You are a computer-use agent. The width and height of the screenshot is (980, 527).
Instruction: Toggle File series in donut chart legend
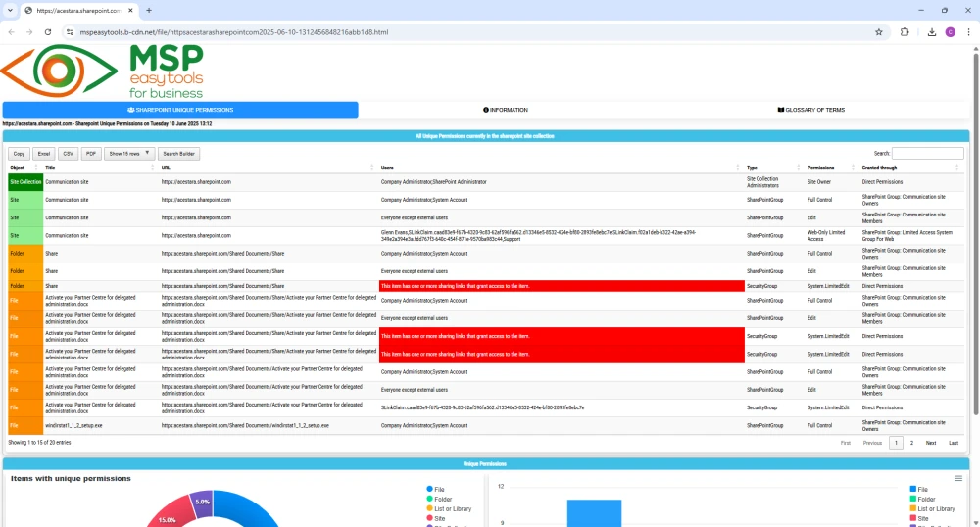click(x=436, y=489)
